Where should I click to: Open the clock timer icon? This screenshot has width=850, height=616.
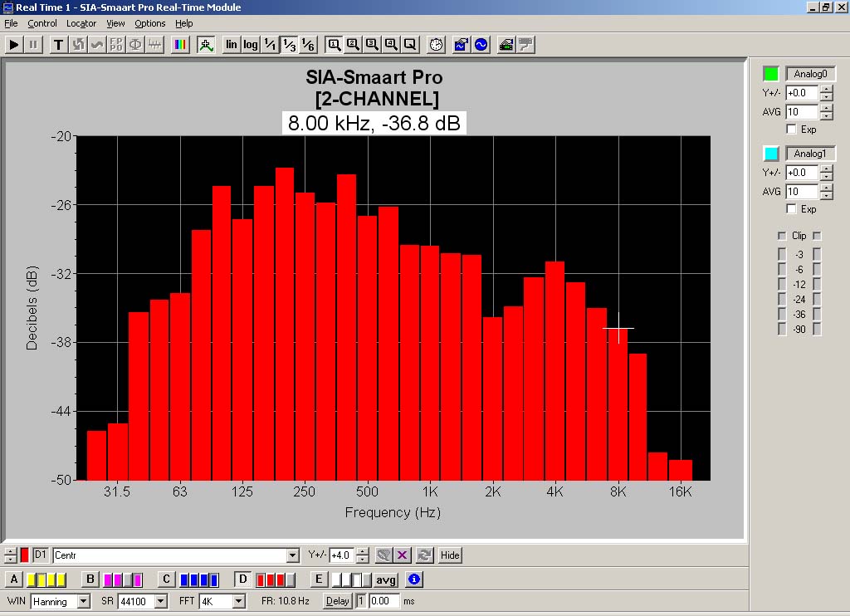[x=436, y=45]
